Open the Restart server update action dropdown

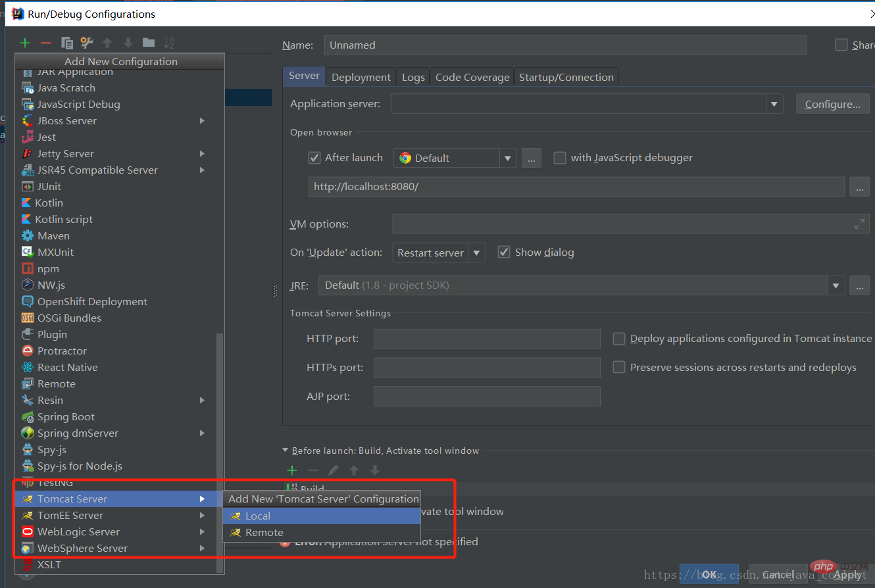click(x=477, y=253)
